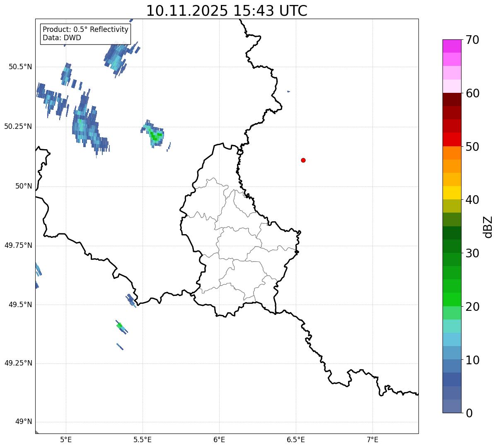Click the yellow colorbar segment above 40
The width and height of the screenshot is (498, 448).
(452, 193)
